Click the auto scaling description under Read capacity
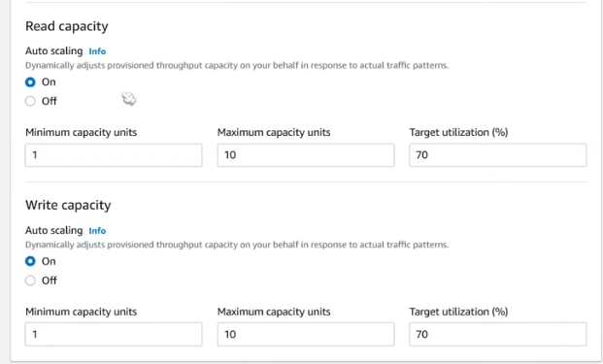This screenshot has width=603, height=364. [237, 65]
